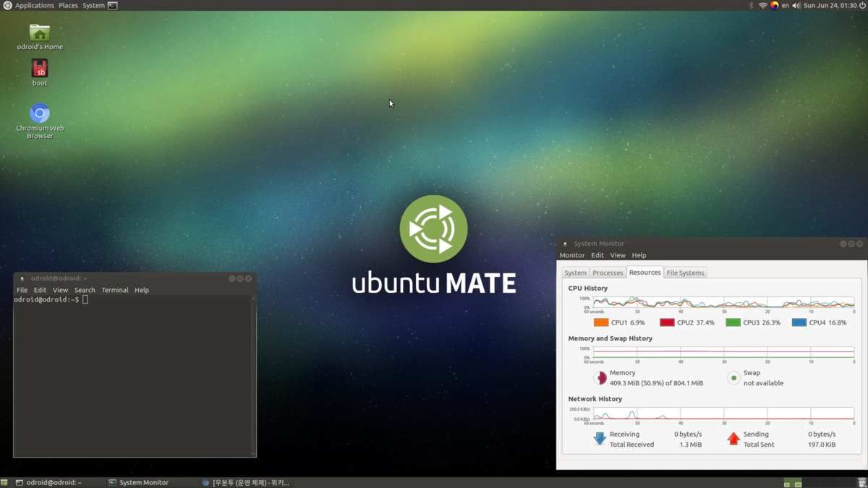Open the File menu in the terminal
Image resolution: width=868 pixels, height=488 pixels.
[22, 290]
